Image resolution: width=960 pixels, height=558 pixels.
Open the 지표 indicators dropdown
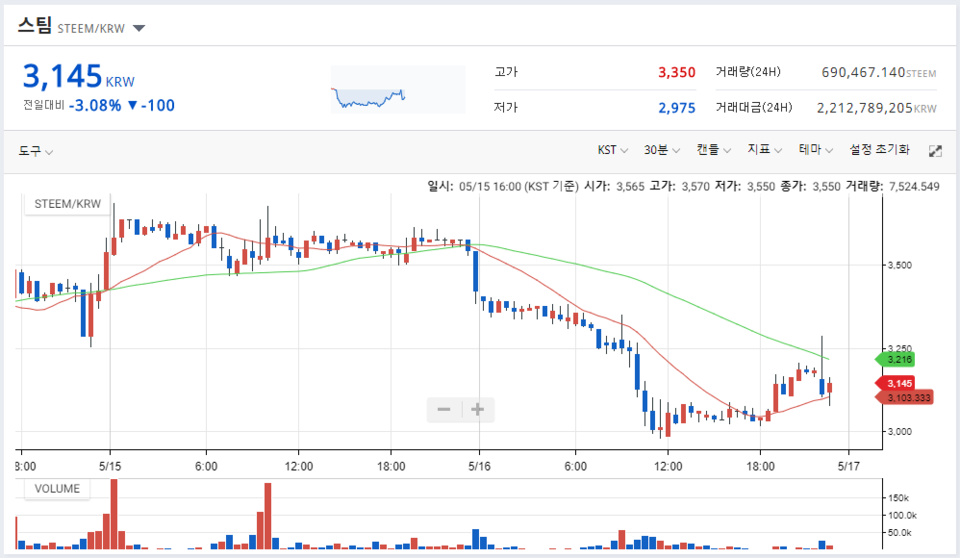(x=764, y=150)
